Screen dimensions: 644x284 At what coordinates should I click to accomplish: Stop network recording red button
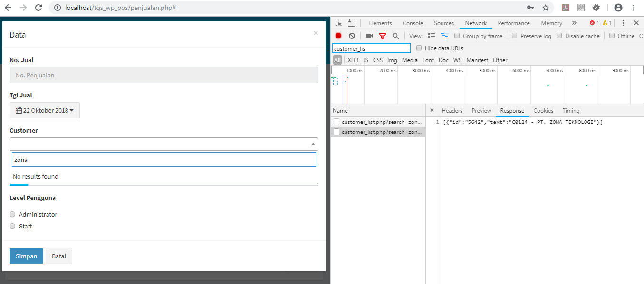338,36
